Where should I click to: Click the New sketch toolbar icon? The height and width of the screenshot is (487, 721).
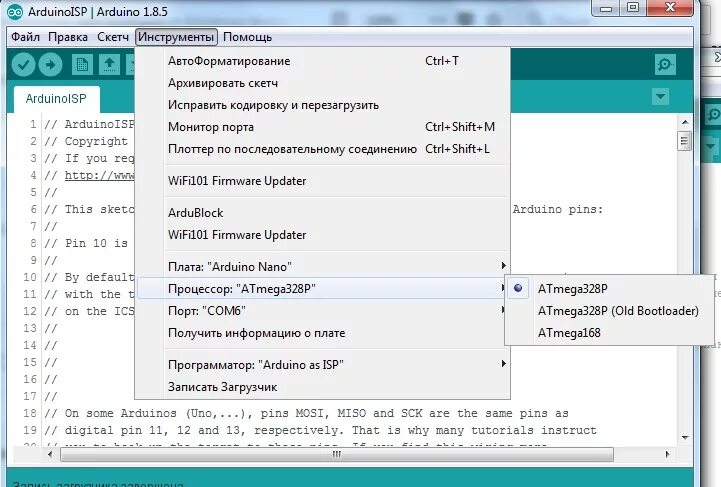[82, 65]
